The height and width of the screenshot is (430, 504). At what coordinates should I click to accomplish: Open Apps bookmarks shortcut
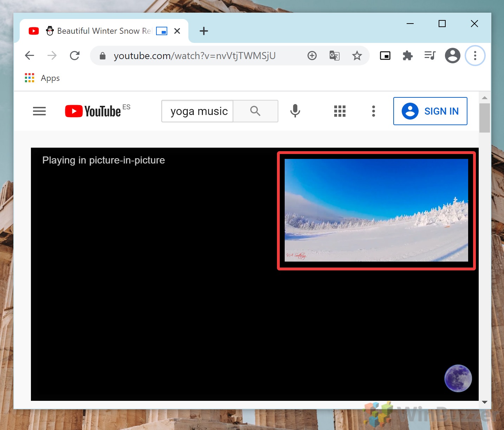[42, 78]
